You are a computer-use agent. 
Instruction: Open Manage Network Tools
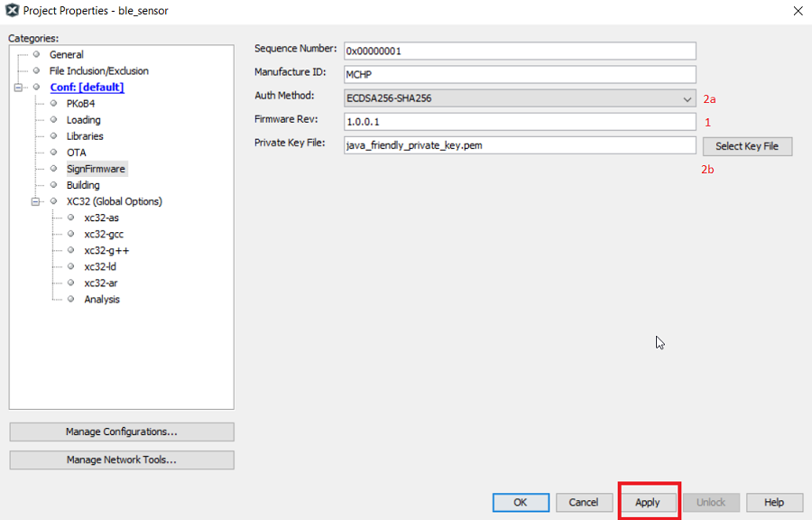tap(121, 460)
